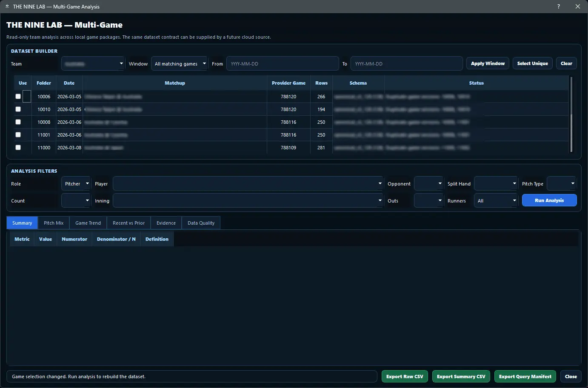Click the Metric column header in Summary
Screen dimensions: 588x388
pyautogui.click(x=22, y=239)
